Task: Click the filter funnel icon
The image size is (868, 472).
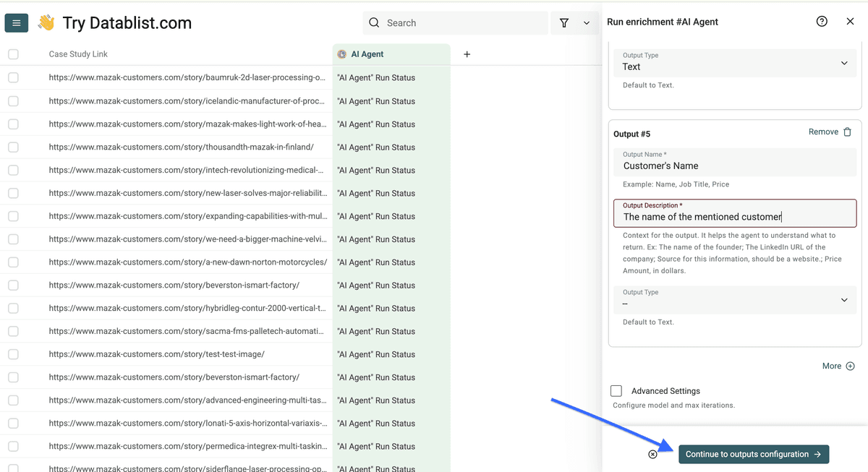Action: point(564,23)
